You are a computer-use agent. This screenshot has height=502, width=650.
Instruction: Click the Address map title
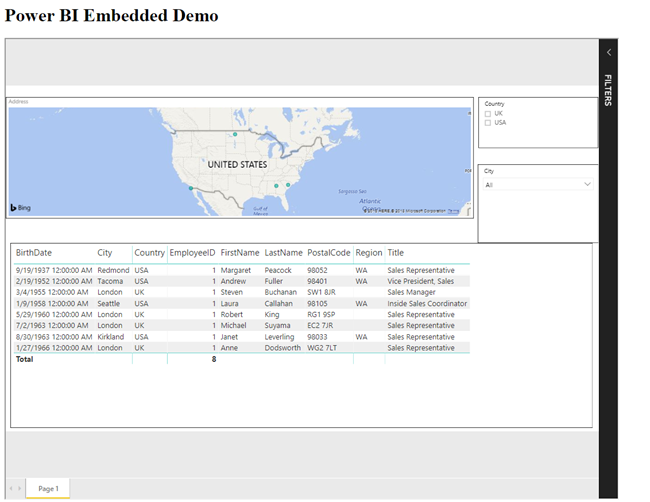pyautogui.click(x=18, y=102)
